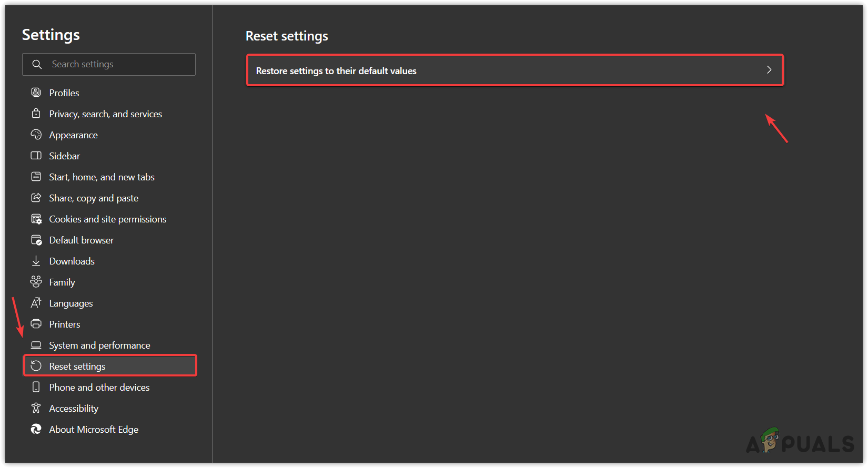The height and width of the screenshot is (468, 868).
Task: Open Cookies and site permissions
Action: pos(107,219)
